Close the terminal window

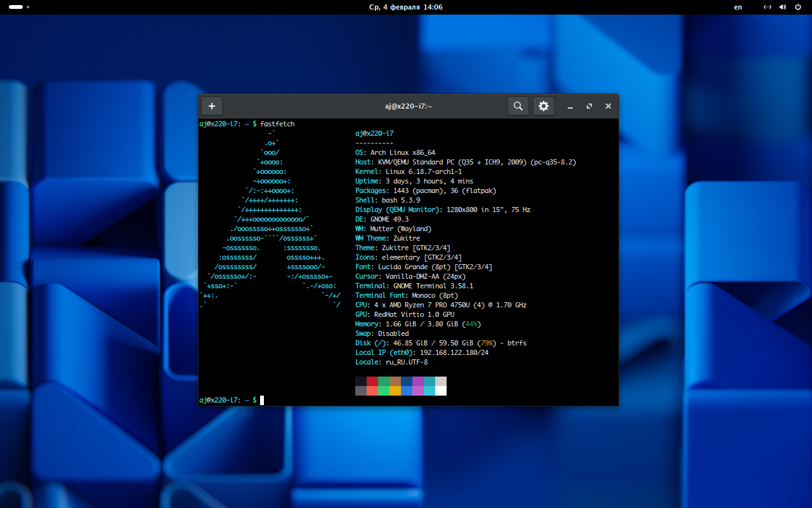tap(608, 107)
